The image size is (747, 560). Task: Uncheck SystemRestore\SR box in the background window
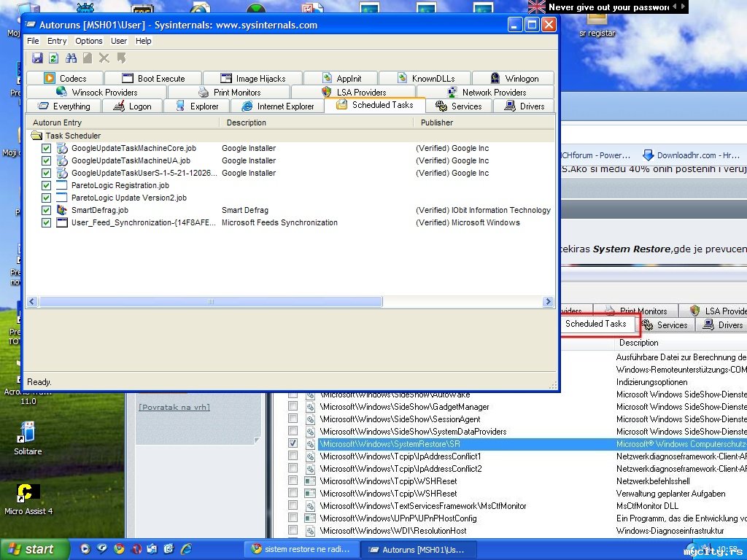click(x=293, y=443)
